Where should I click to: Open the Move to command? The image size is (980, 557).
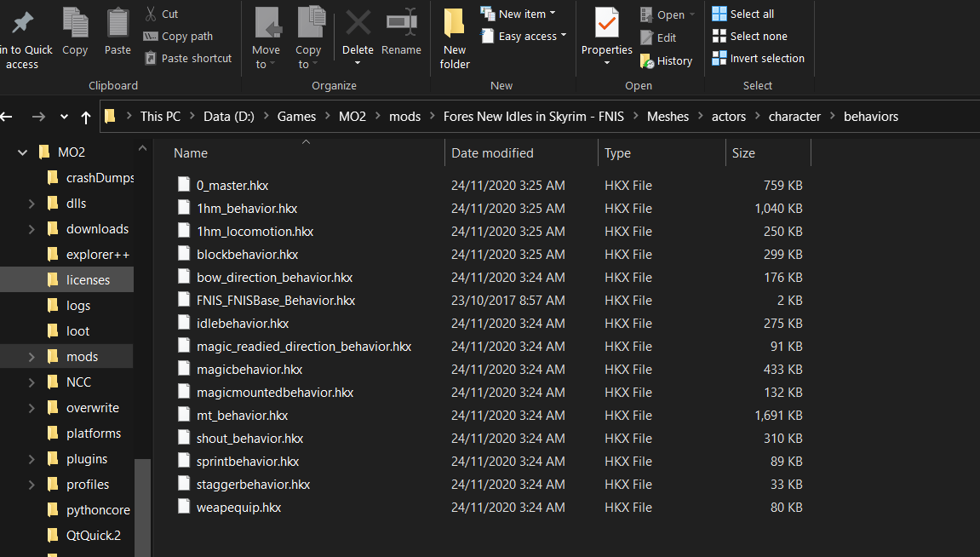pyautogui.click(x=266, y=38)
